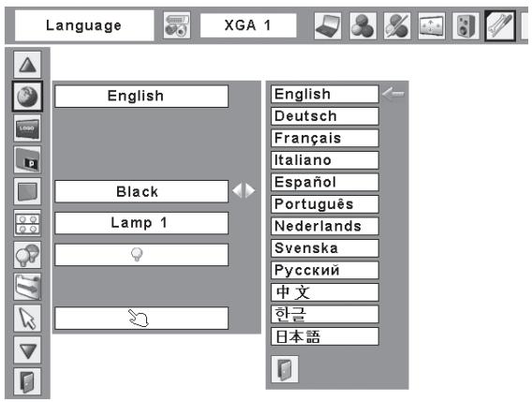Choose 中文 in the language list

point(325,292)
